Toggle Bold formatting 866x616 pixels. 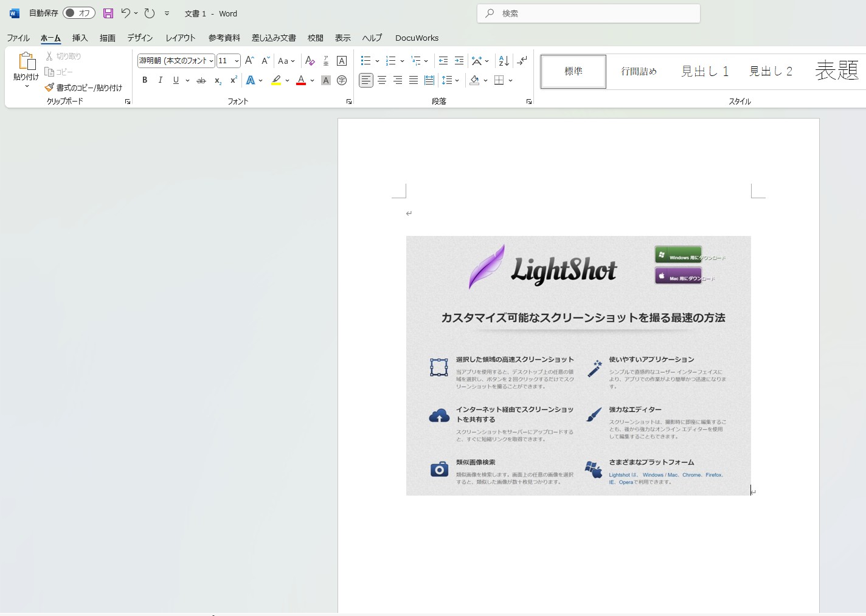145,80
